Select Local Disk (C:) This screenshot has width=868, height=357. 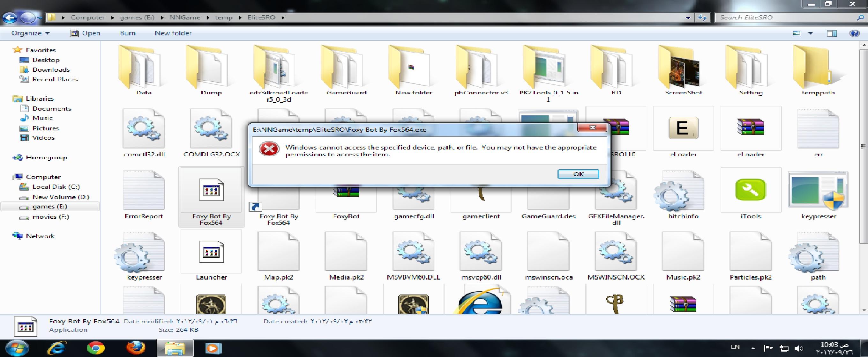pyautogui.click(x=56, y=187)
